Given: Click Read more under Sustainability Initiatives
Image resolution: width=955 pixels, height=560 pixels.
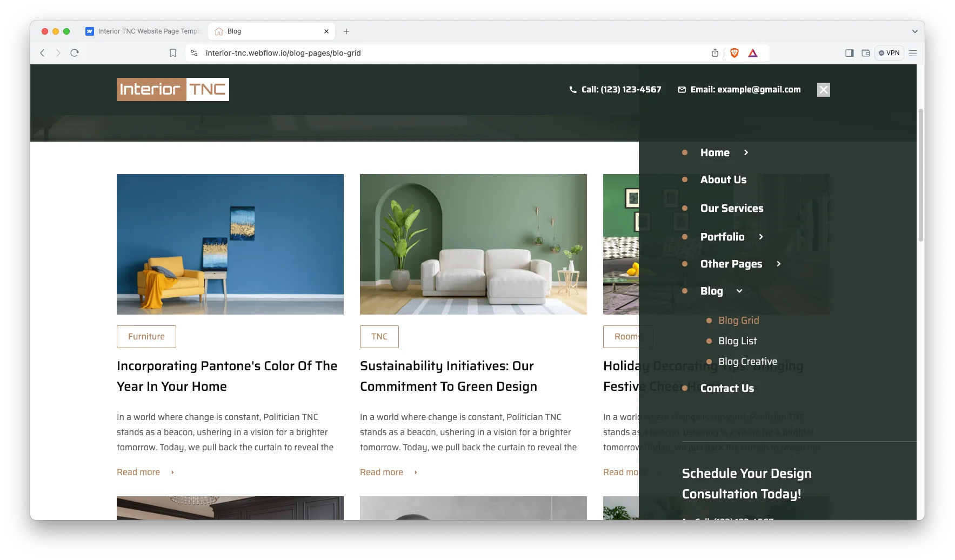Looking at the screenshot, I should [382, 472].
